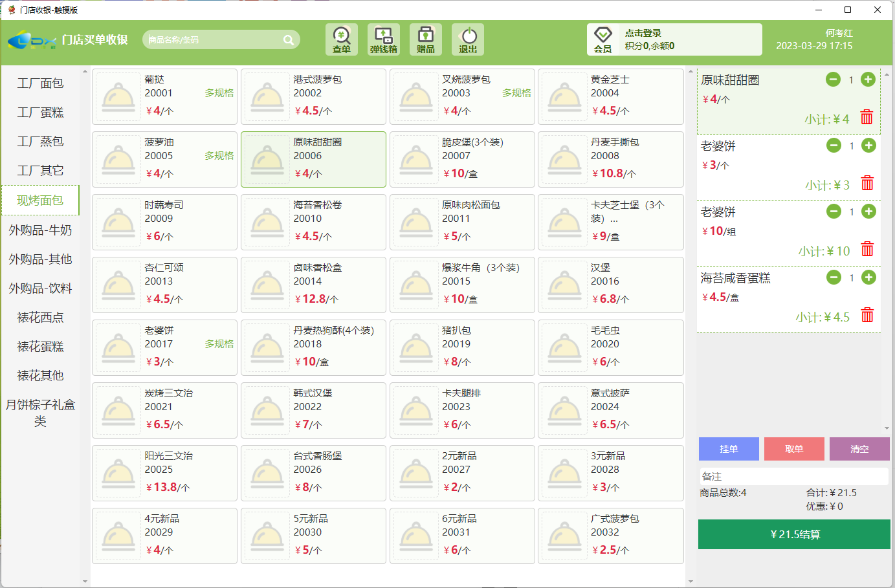Image resolution: width=895 pixels, height=588 pixels.
Task: Select the 外购品-牛奶 category
Action: 40,230
